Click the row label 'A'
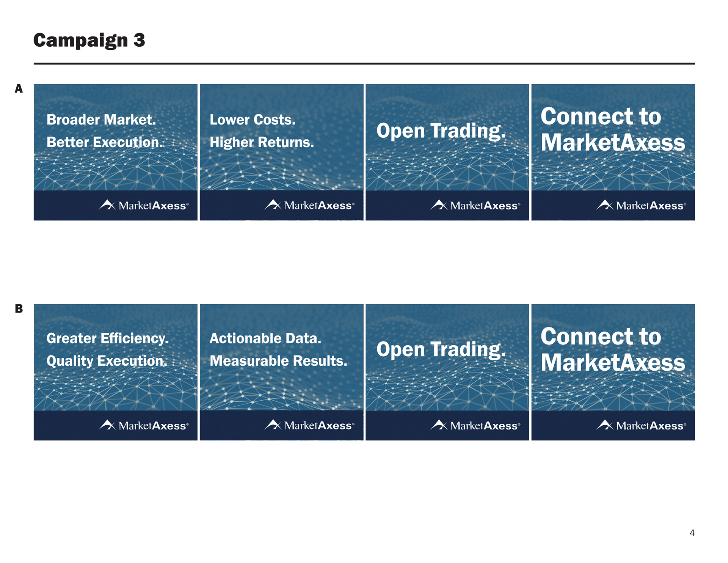728x563 pixels. pyautogui.click(x=19, y=89)
